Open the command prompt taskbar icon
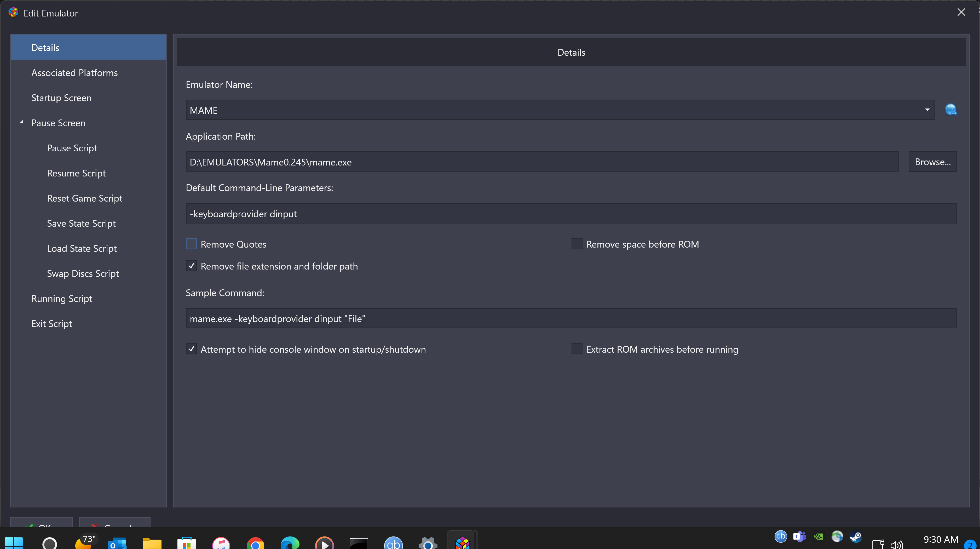This screenshot has width=980, height=549. pyautogui.click(x=359, y=543)
